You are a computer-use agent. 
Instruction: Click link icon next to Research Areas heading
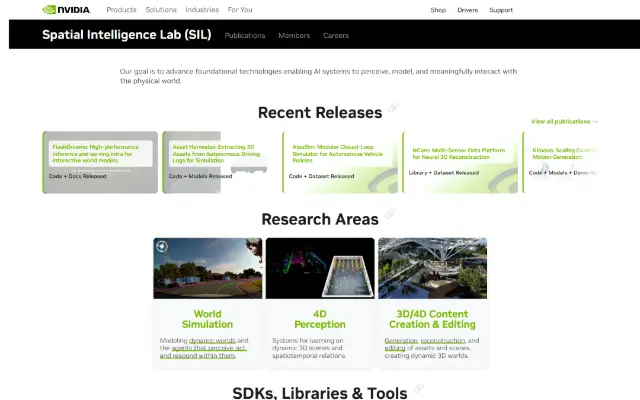[390, 214]
